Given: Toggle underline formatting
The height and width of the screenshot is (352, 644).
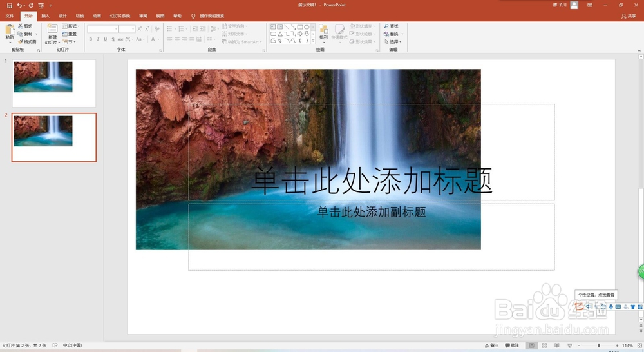Looking at the screenshot, I should tap(106, 39).
